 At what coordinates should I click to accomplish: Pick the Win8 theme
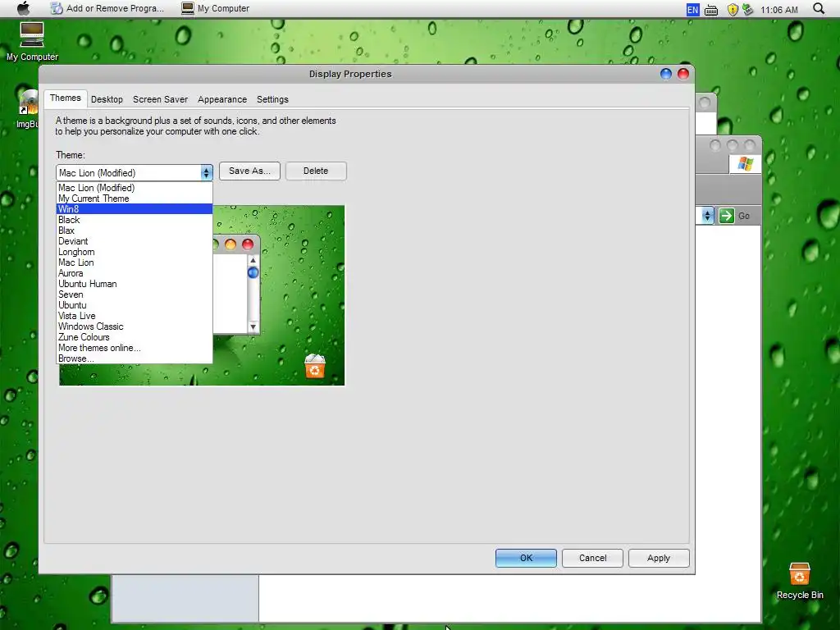pyautogui.click(x=134, y=209)
